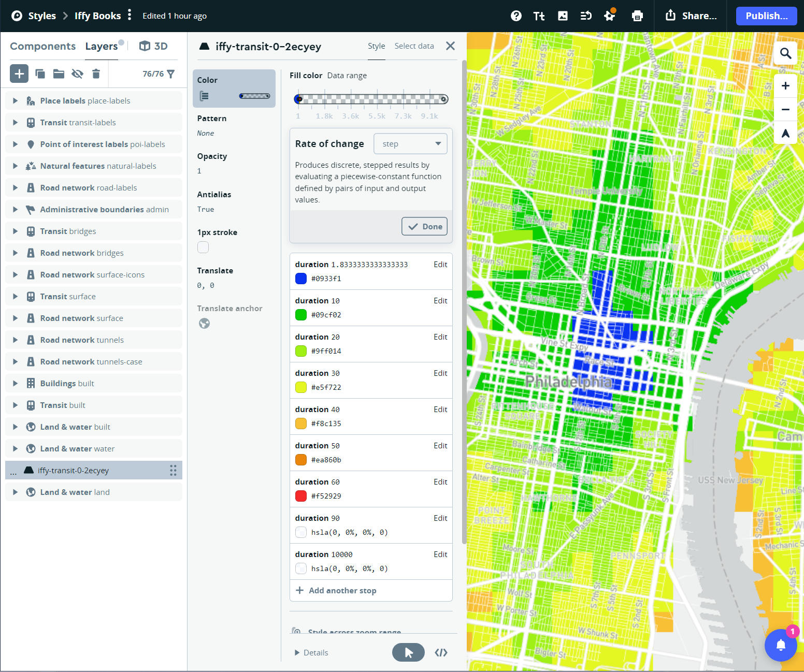The width and height of the screenshot is (804, 672).
Task: Delete layer using the trash icon
Action: pyautogui.click(x=96, y=74)
